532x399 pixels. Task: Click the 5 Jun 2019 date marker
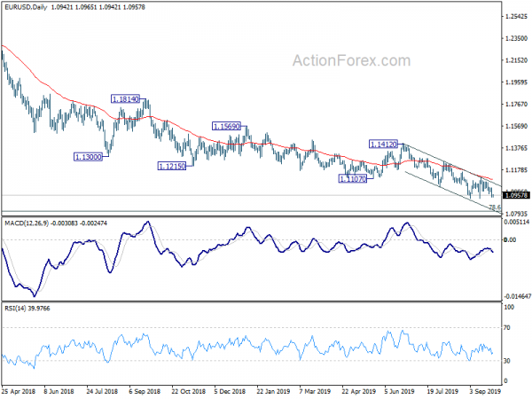(399, 391)
